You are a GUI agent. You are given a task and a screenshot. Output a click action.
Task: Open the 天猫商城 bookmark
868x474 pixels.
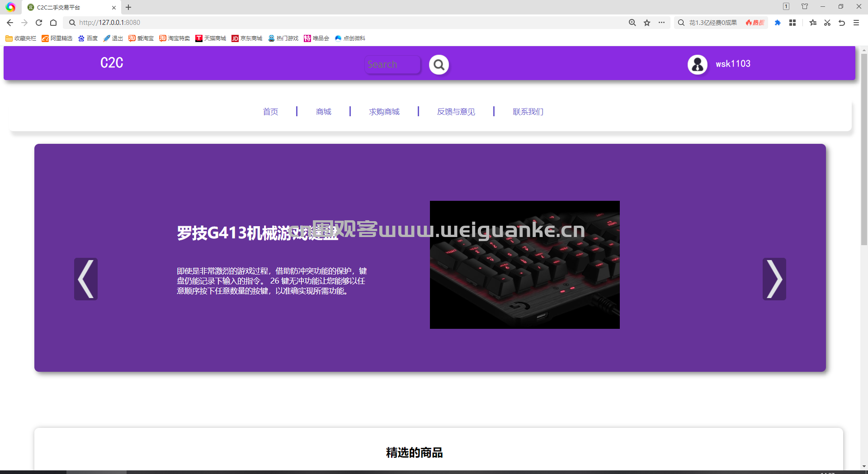(211, 38)
